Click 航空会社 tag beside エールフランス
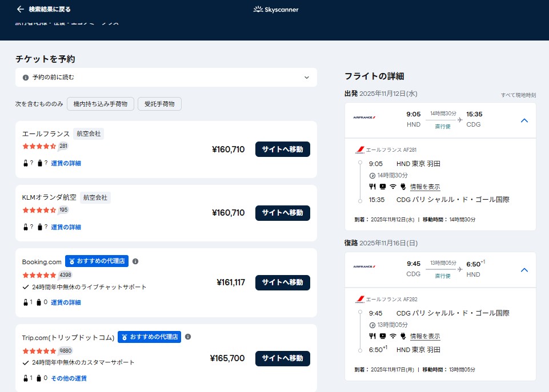The width and height of the screenshot is (549, 392). point(89,134)
